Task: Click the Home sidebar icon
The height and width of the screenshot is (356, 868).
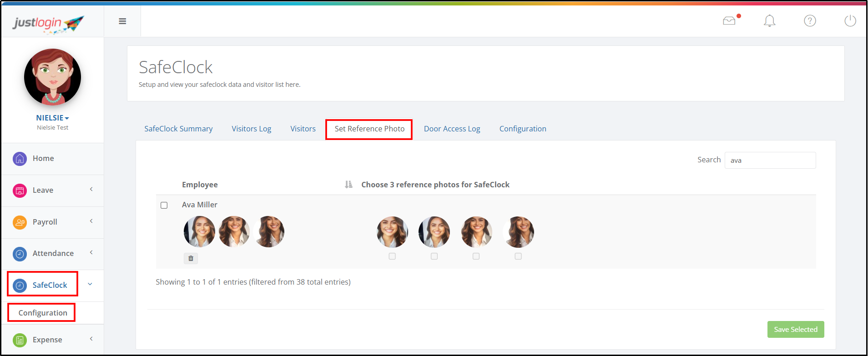Action: [x=20, y=159]
